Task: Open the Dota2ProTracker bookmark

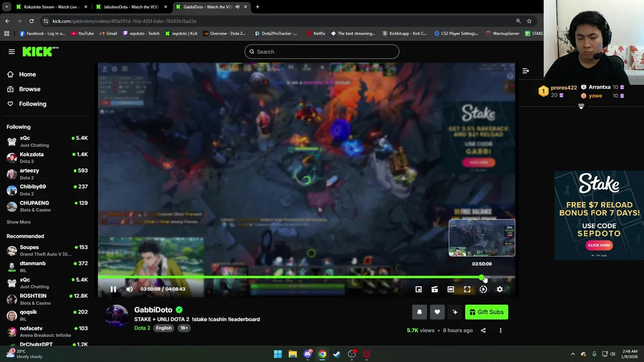Action: click(x=276, y=34)
